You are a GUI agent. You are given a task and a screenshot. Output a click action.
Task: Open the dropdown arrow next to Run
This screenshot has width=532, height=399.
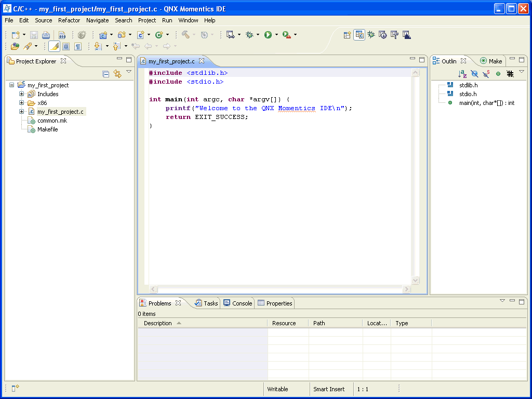276,35
